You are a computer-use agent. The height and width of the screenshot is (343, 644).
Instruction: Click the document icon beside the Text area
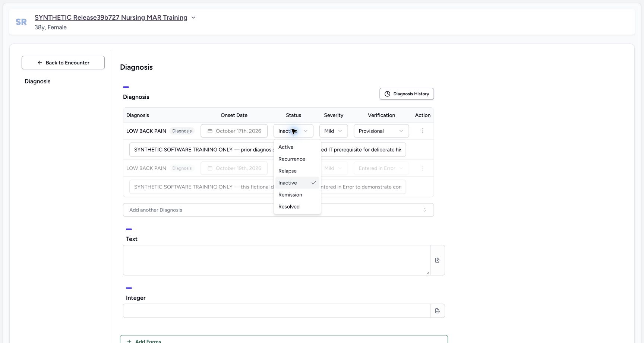(x=438, y=260)
